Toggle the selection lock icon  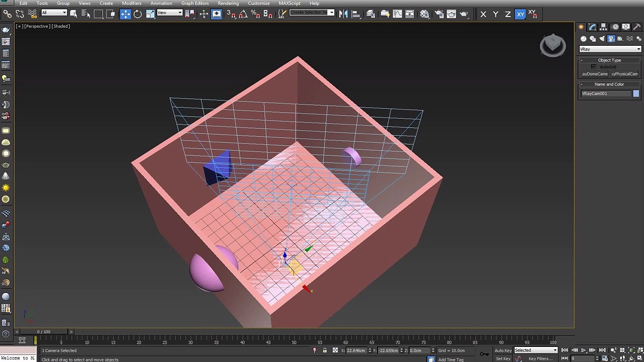tap(325, 350)
